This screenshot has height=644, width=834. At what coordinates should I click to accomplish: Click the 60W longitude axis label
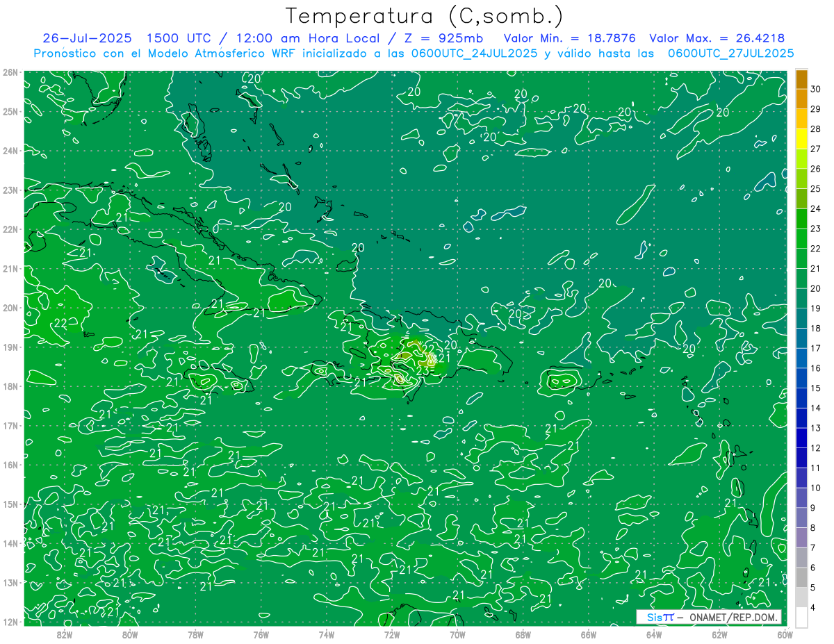[785, 634]
